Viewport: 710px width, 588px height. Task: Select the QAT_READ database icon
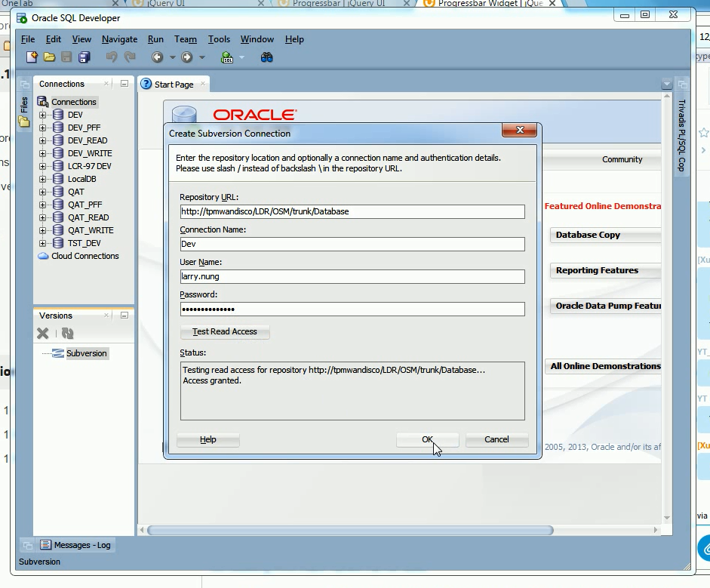[x=58, y=217]
